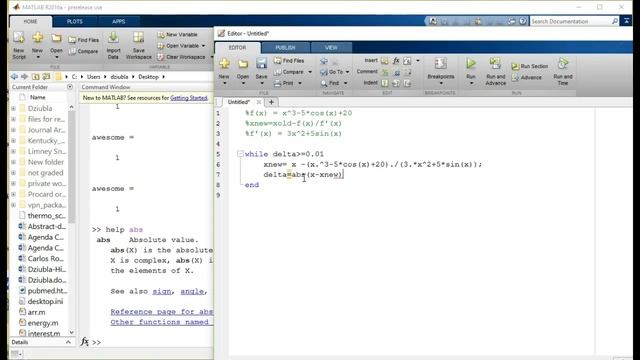
Task: Click Users in folder path bar
Action: pyautogui.click(x=93, y=77)
